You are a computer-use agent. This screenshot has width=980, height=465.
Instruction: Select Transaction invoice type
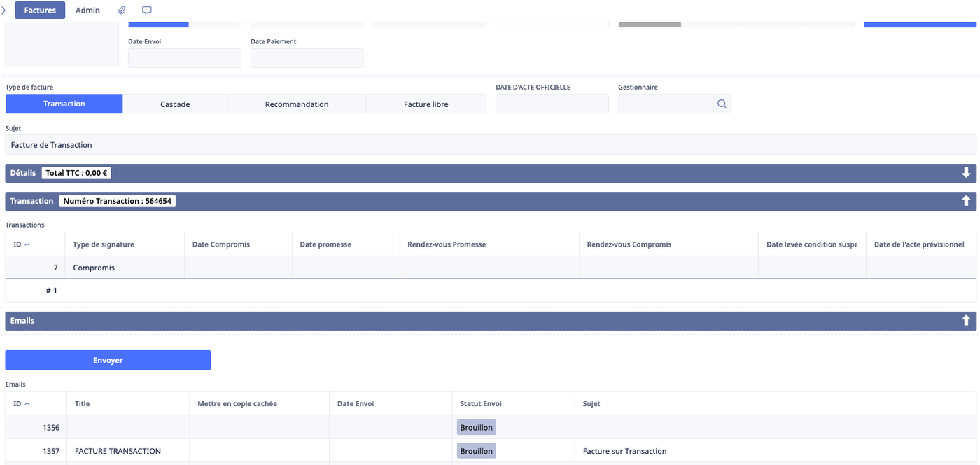64,104
